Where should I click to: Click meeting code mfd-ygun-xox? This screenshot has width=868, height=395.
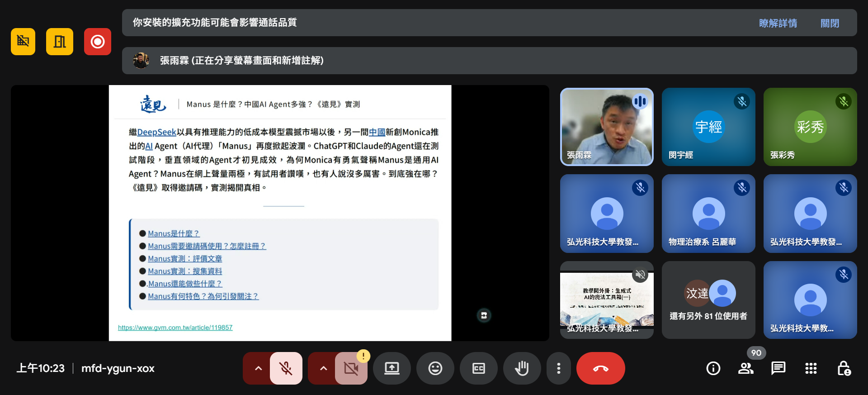point(118,368)
